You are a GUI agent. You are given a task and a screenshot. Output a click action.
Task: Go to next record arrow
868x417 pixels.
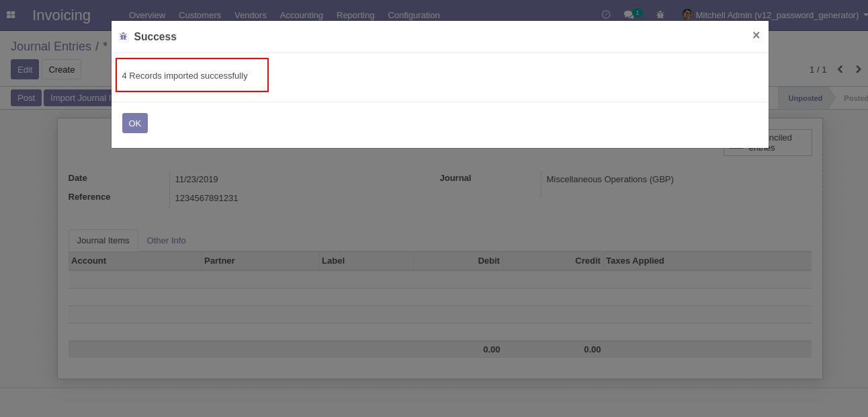(858, 69)
